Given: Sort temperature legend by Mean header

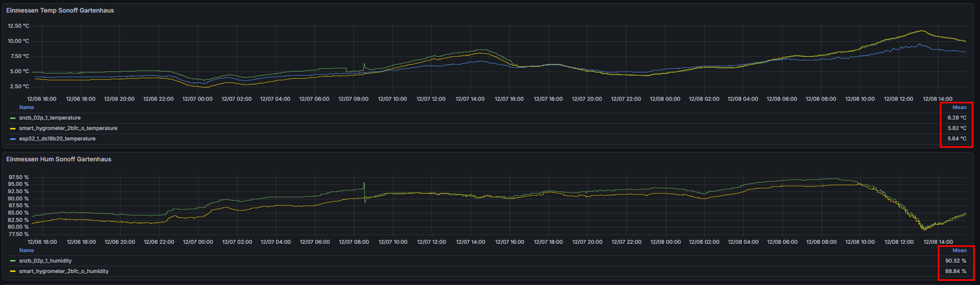Looking at the screenshot, I should click(959, 108).
